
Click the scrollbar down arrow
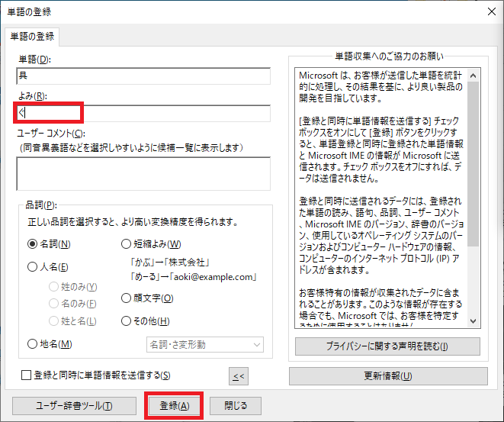click(474, 321)
